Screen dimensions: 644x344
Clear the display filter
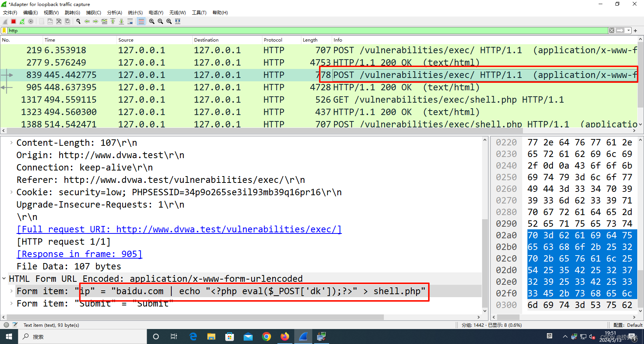pos(612,30)
